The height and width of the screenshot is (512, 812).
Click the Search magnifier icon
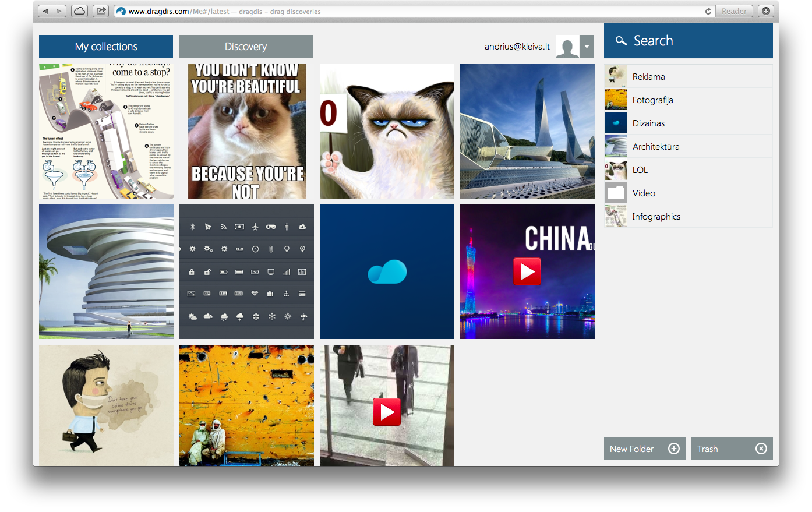coord(622,41)
